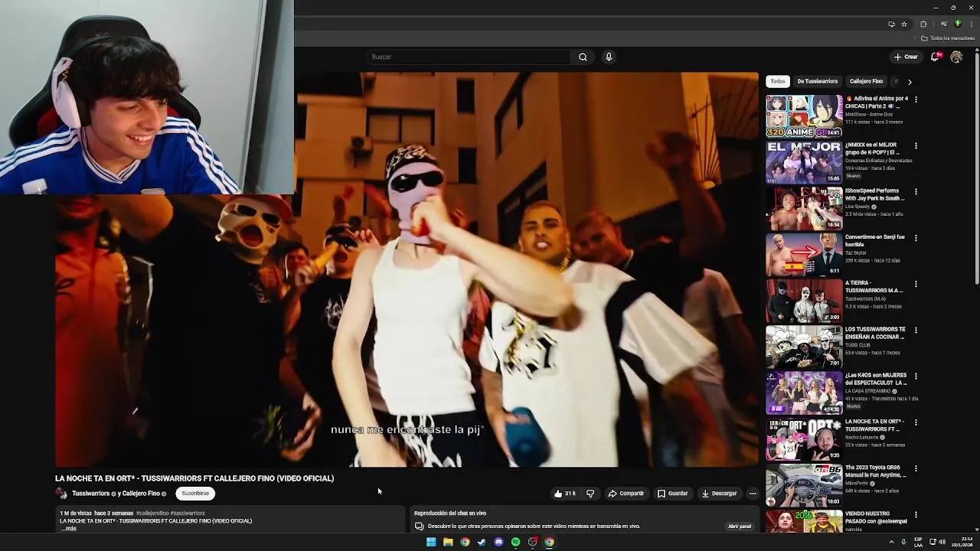This screenshot has height=551, width=980.
Task: Open options menu for NMIXX video
Action: point(916,145)
